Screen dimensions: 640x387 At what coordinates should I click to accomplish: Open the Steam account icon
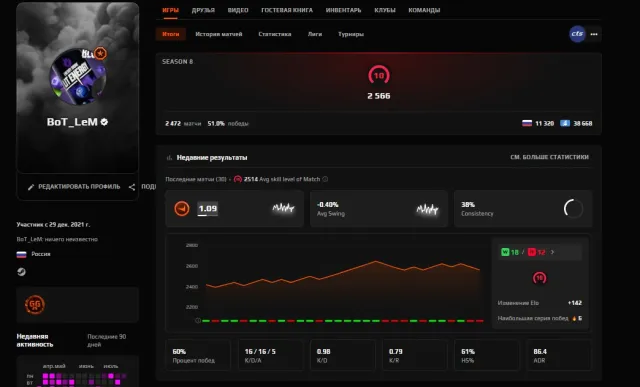click(21, 272)
